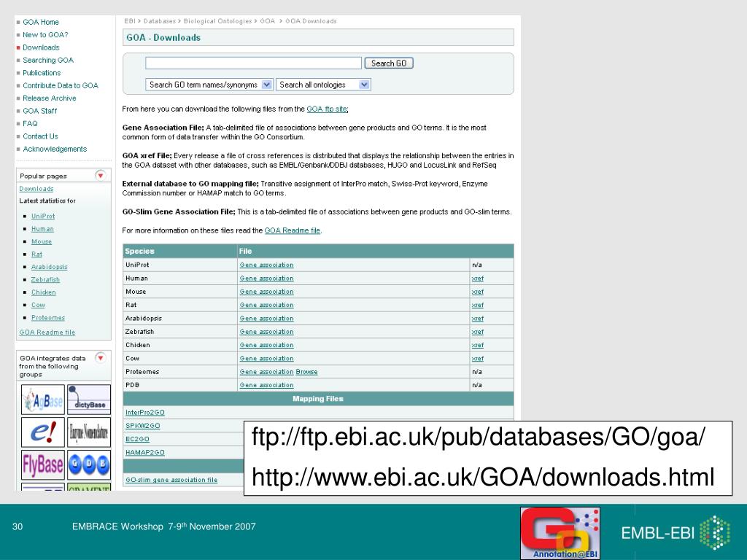
Task: Open Mouse statistics link
Action: tap(42, 241)
